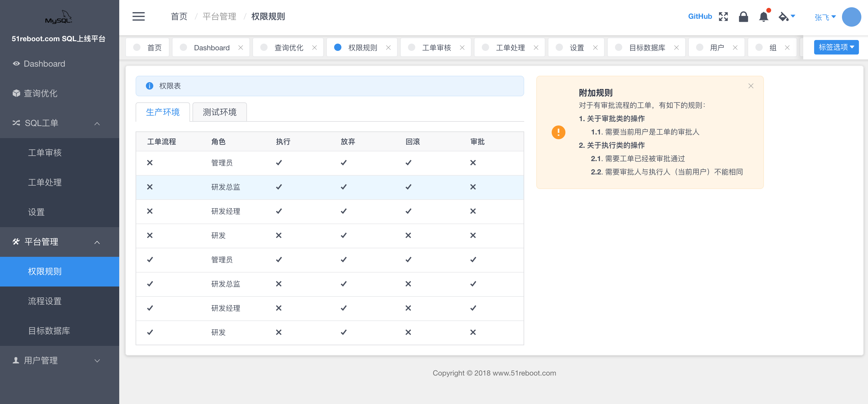868x404 pixels.
Task: Collapse the 平台管理 sidebar submenu
Action: tap(97, 242)
